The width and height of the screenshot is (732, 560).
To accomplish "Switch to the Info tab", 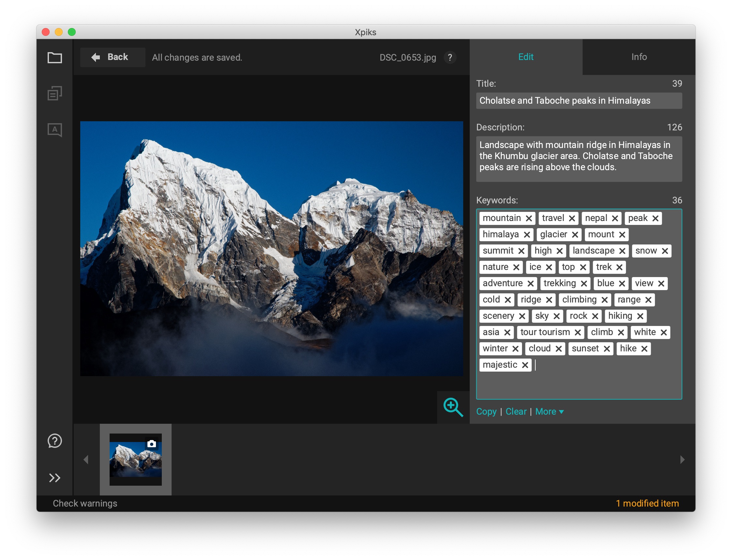I will click(639, 57).
